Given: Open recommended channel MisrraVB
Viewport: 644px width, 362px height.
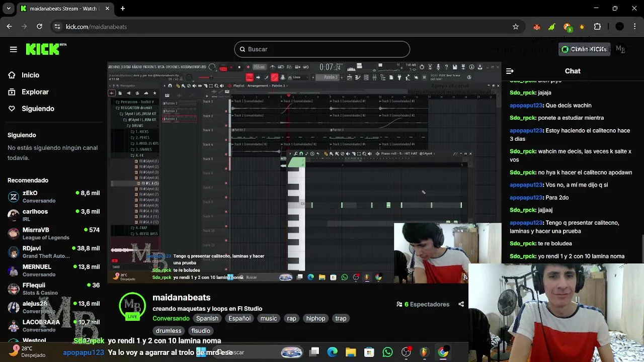Looking at the screenshot, I should coord(53,233).
